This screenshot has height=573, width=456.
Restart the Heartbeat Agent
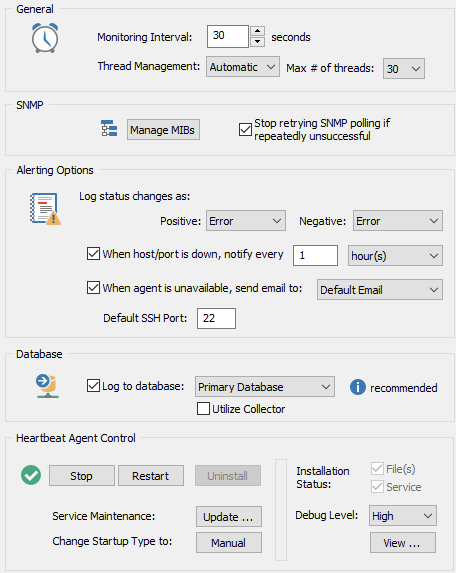[x=151, y=475]
